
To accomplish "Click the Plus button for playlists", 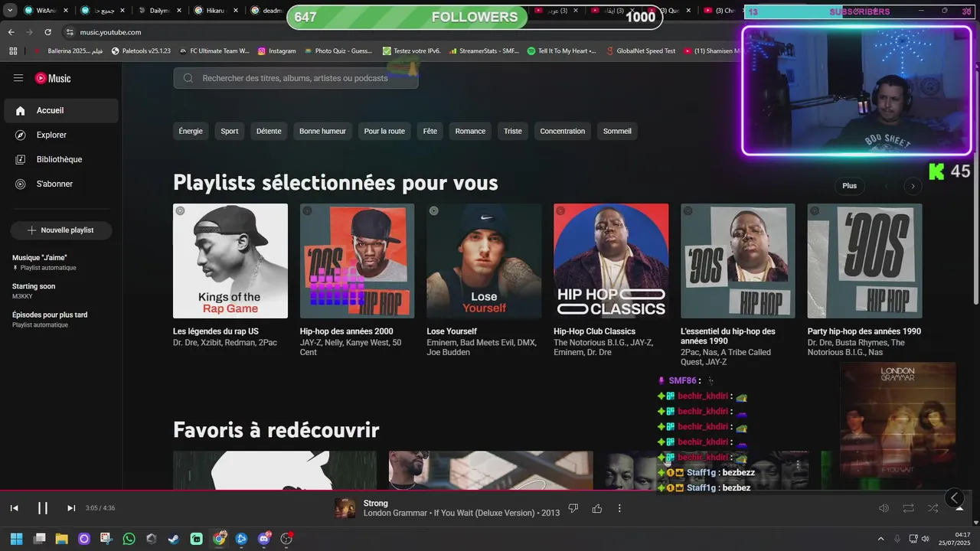I will [850, 186].
